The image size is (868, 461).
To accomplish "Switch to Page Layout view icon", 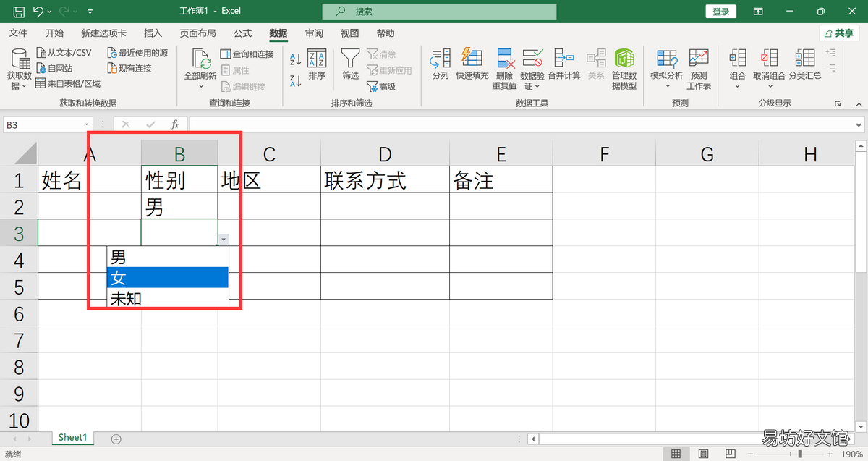I will pos(702,454).
